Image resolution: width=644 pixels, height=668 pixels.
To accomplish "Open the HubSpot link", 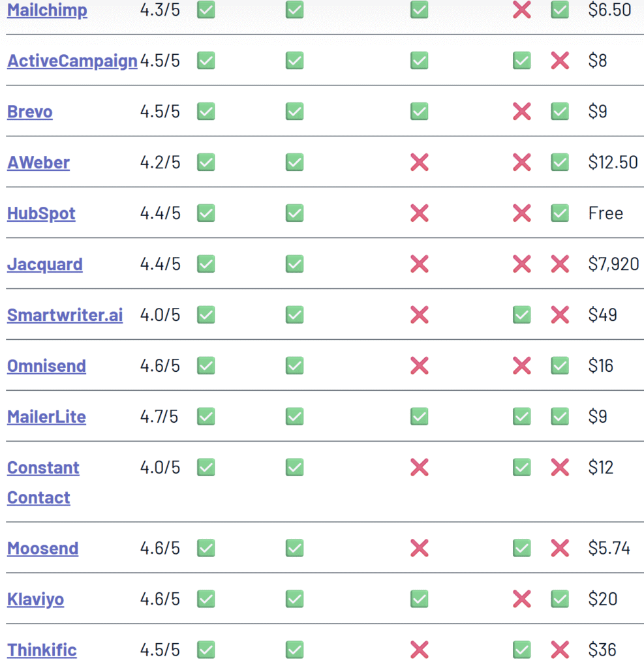I will coord(41,213).
